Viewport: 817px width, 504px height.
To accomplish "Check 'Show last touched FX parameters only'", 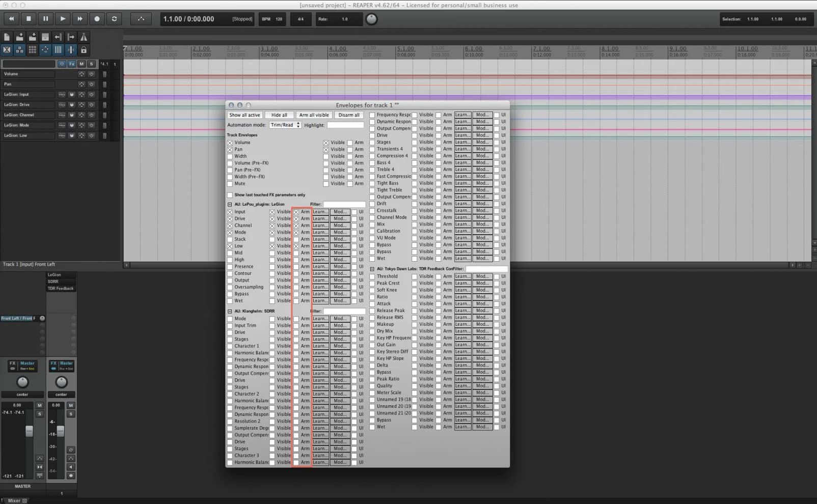I will pos(230,195).
